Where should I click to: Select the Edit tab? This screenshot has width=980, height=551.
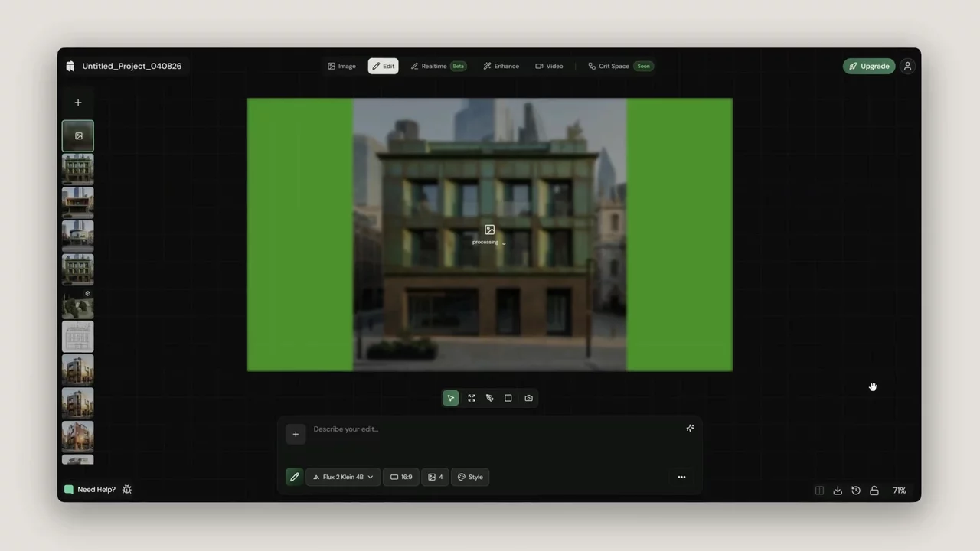(x=384, y=66)
